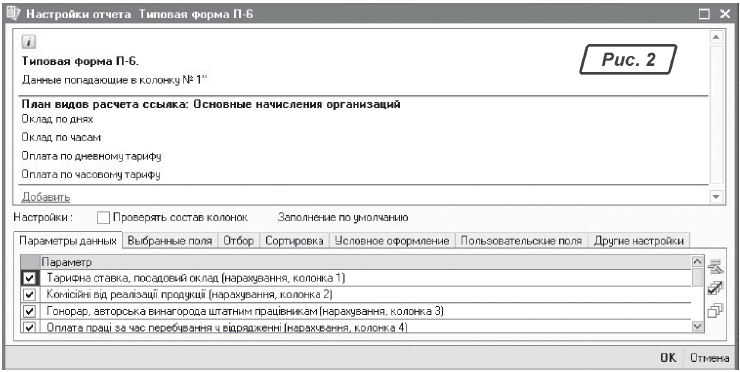Click the info icon above Типовая форма П-6
740x372 pixels.
click(28, 42)
